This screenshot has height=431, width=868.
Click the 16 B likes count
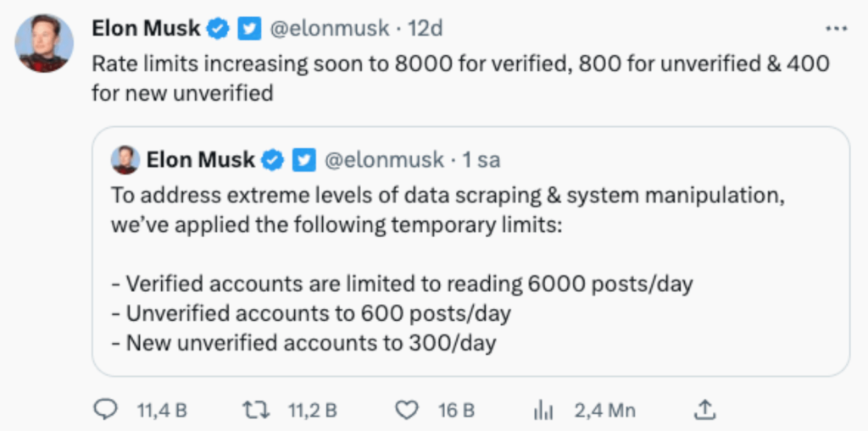pyautogui.click(x=456, y=411)
